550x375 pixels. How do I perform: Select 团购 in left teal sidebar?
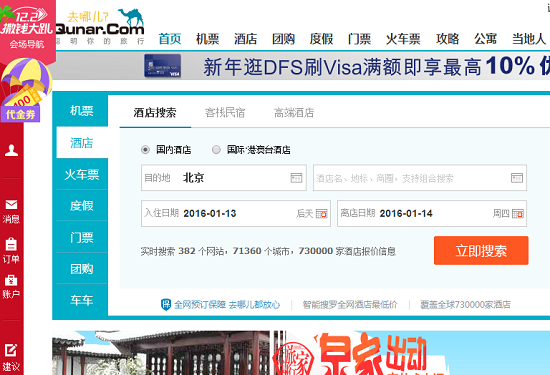tap(82, 269)
